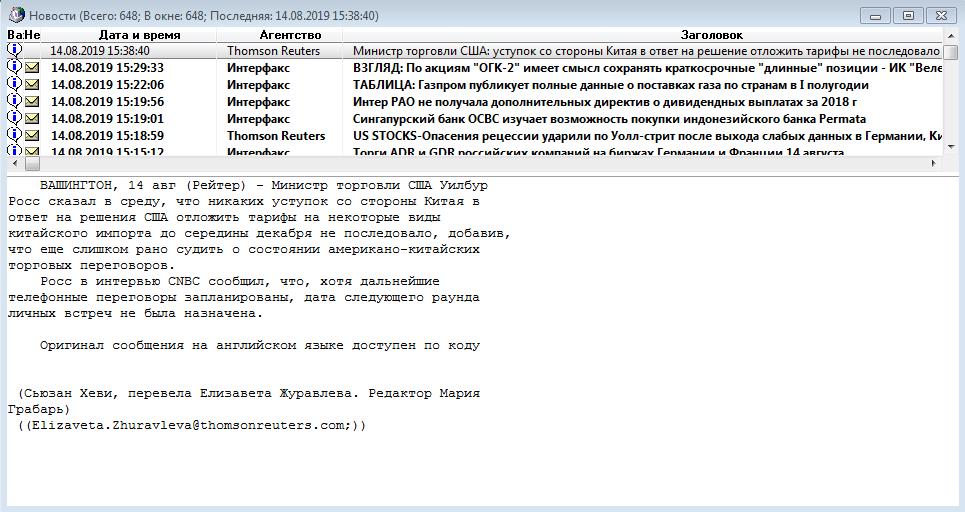This screenshot has width=965, height=512.
Task: Click right arrow of horizontal list scrollbar
Action: 934,163
